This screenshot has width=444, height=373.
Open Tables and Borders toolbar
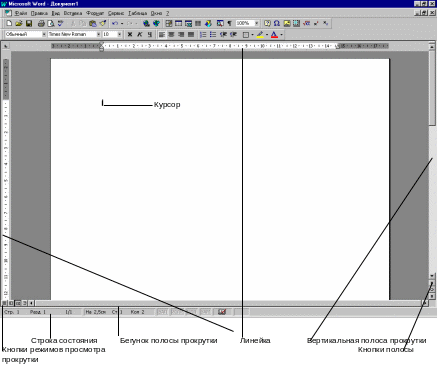pyautogui.click(x=169, y=23)
